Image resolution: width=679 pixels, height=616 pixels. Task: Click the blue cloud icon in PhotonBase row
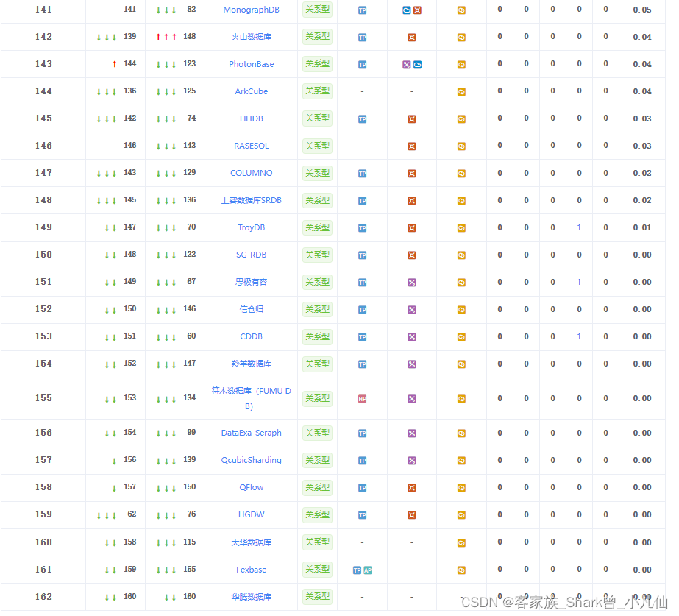click(417, 65)
